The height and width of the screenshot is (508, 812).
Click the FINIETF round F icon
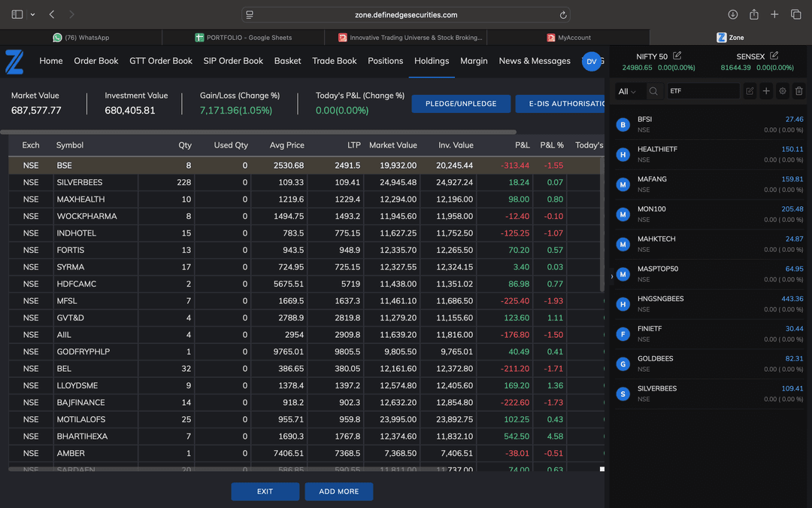point(623,334)
